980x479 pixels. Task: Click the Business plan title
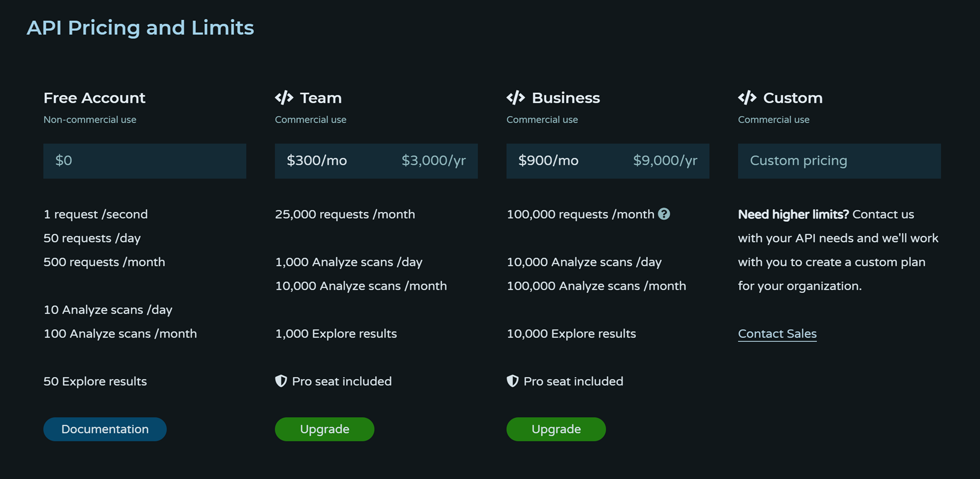(x=565, y=98)
